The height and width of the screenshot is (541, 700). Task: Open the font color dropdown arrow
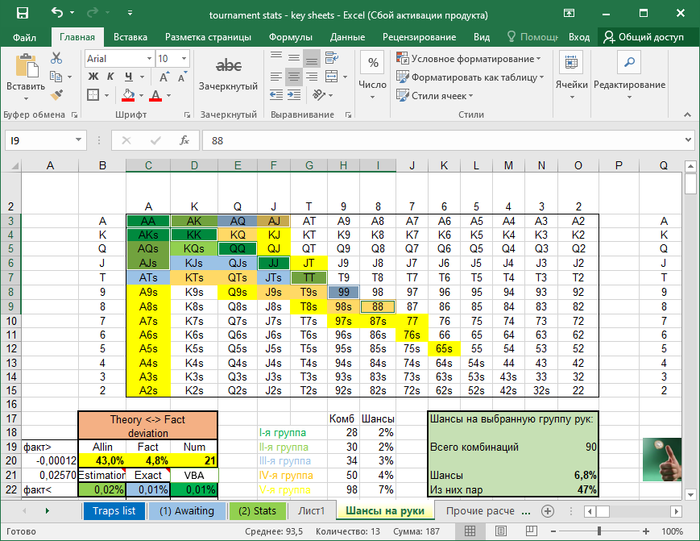(x=168, y=95)
